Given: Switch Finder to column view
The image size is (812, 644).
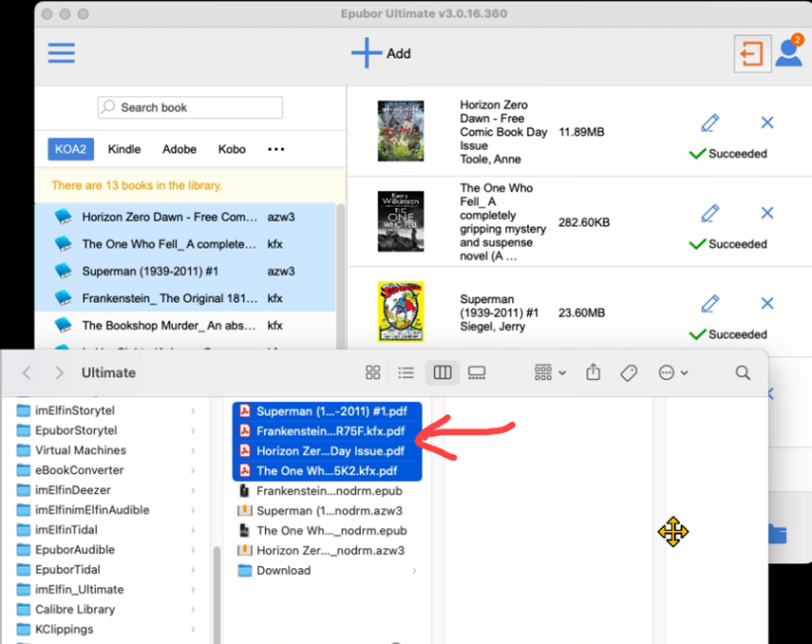Looking at the screenshot, I should pyautogui.click(x=443, y=372).
